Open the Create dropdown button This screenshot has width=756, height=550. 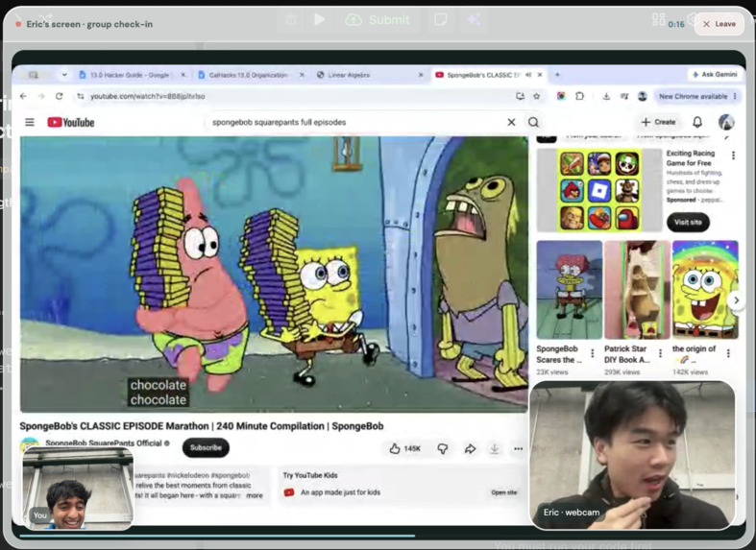coord(658,122)
